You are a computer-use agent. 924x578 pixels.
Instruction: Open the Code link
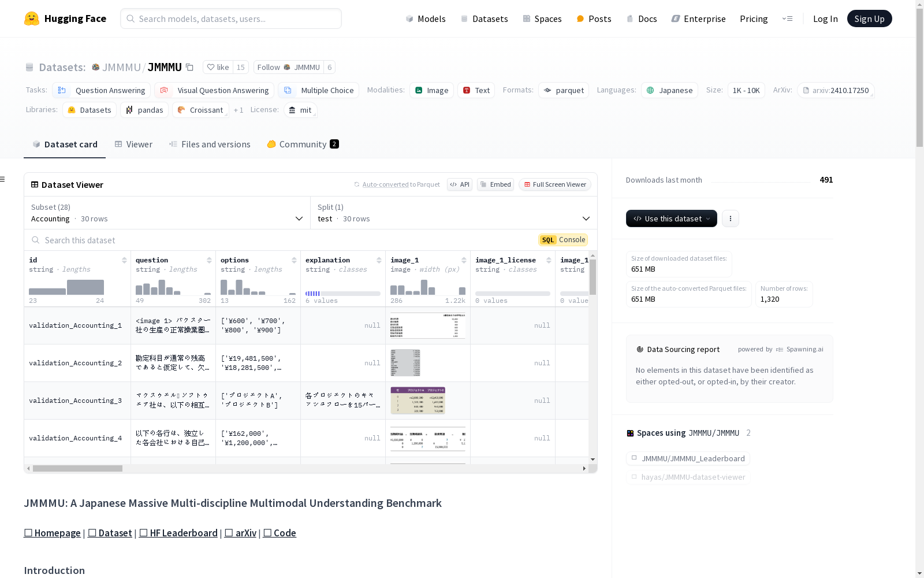tap(280, 533)
